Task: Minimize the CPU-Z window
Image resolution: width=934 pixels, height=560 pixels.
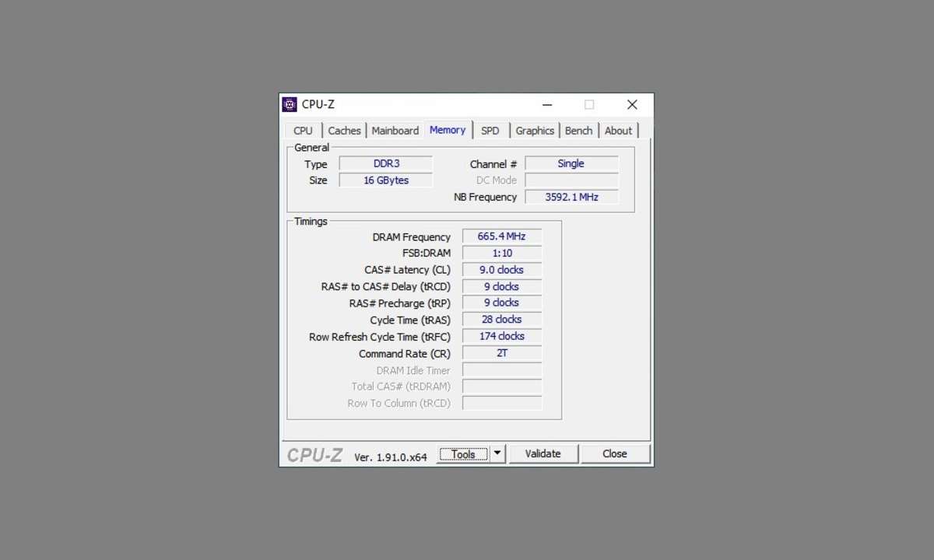Action: pos(547,104)
